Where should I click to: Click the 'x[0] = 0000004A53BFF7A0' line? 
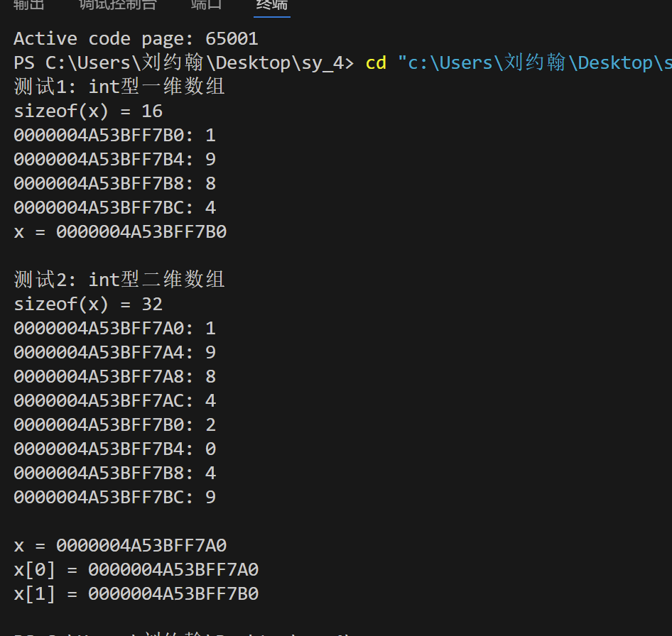136,570
